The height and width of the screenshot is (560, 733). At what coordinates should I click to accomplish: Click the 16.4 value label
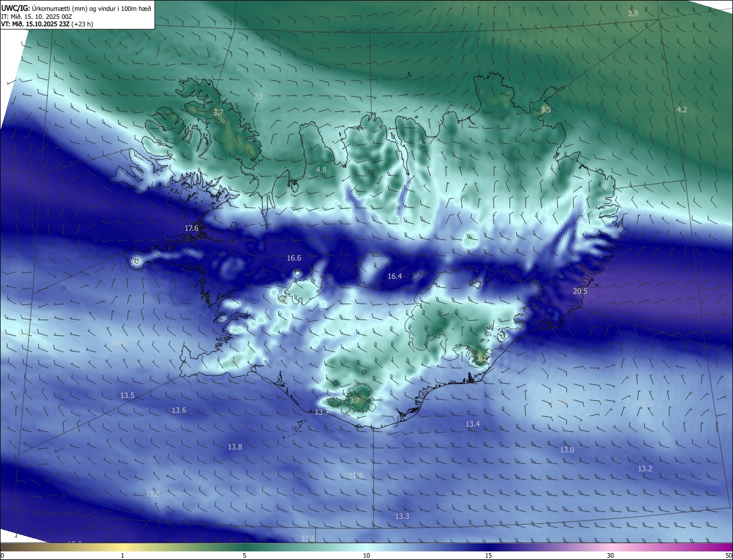395,276
